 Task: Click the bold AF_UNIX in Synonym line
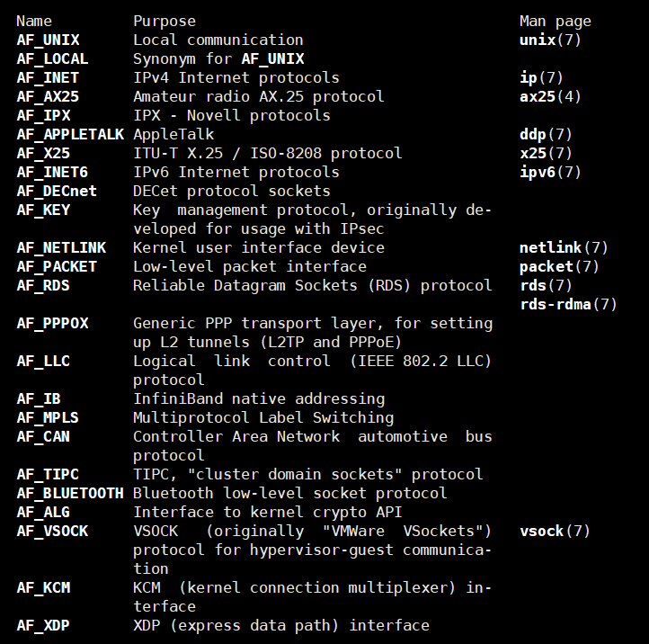pyautogui.click(x=272, y=59)
